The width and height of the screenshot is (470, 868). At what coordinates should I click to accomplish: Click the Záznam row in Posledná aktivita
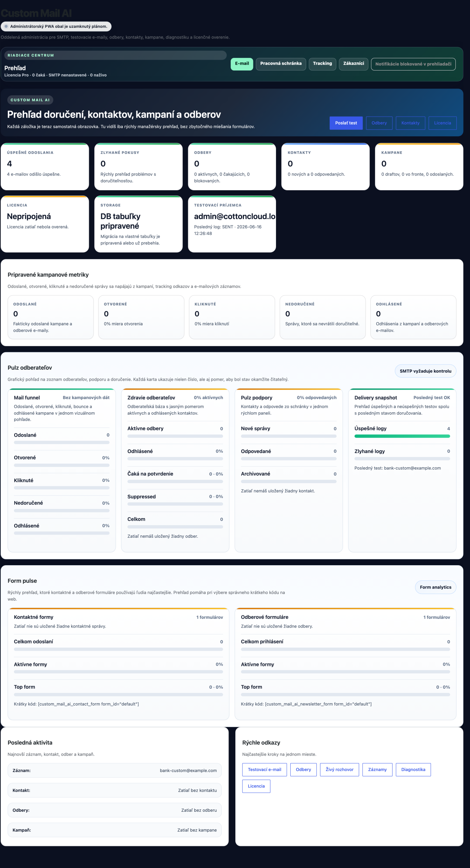[115, 770]
